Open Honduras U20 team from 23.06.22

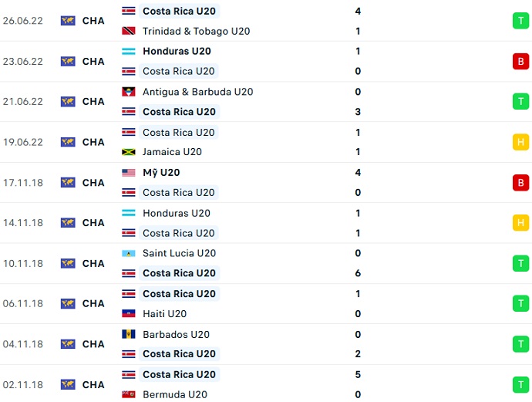[x=177, y=51]
